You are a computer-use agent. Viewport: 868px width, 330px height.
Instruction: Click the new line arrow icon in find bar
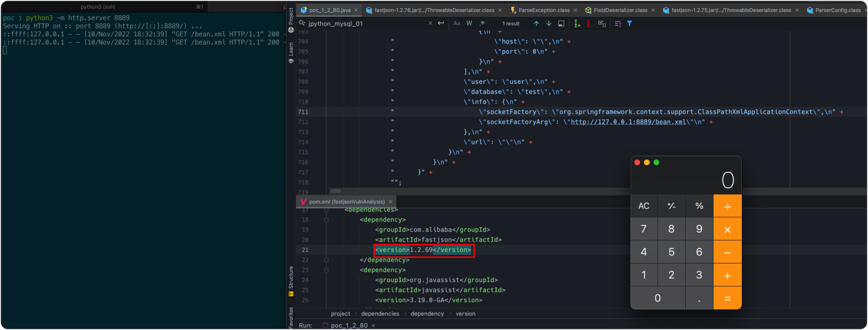click(x=441, y=23)
